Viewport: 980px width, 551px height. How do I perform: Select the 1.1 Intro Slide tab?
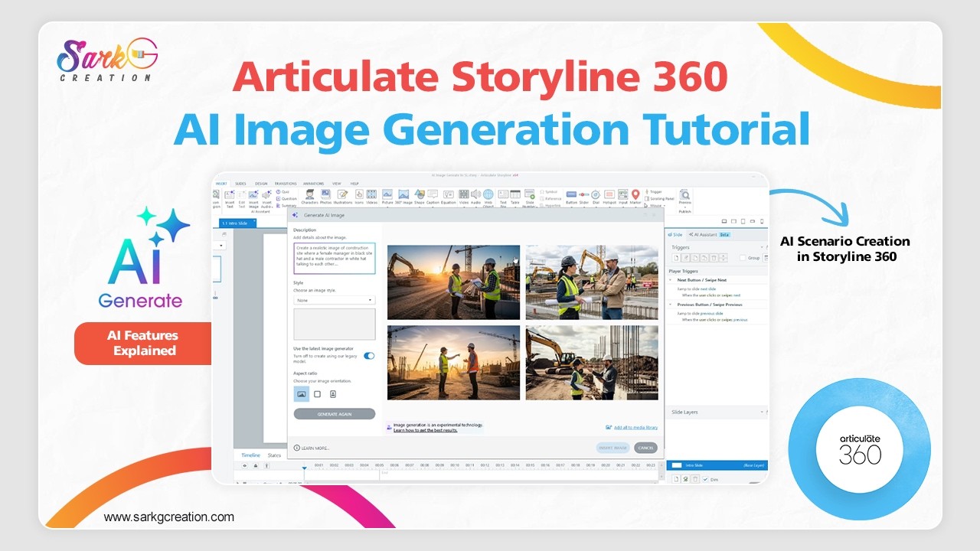(x=237, y=223)
